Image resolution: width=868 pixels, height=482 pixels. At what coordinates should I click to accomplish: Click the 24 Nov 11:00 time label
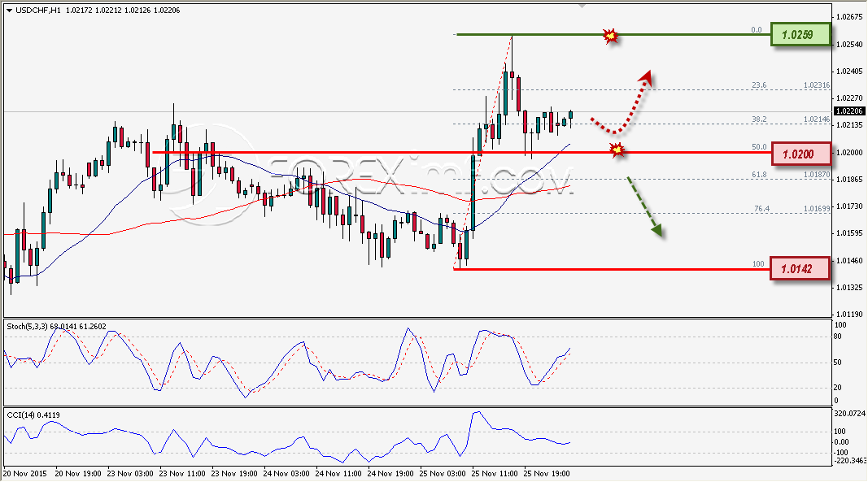click(x=338, y=474)
